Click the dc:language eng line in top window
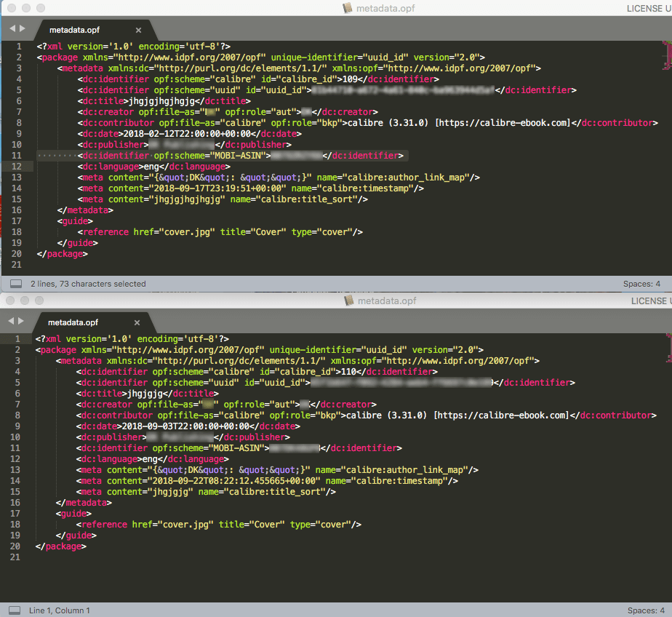Screen dimensions: 672x617 (154, 167)
